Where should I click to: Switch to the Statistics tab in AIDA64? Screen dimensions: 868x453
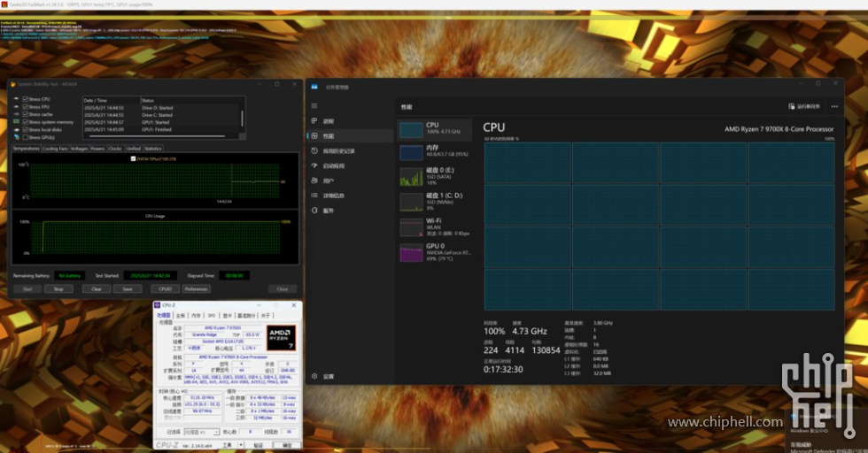point(152,149)
